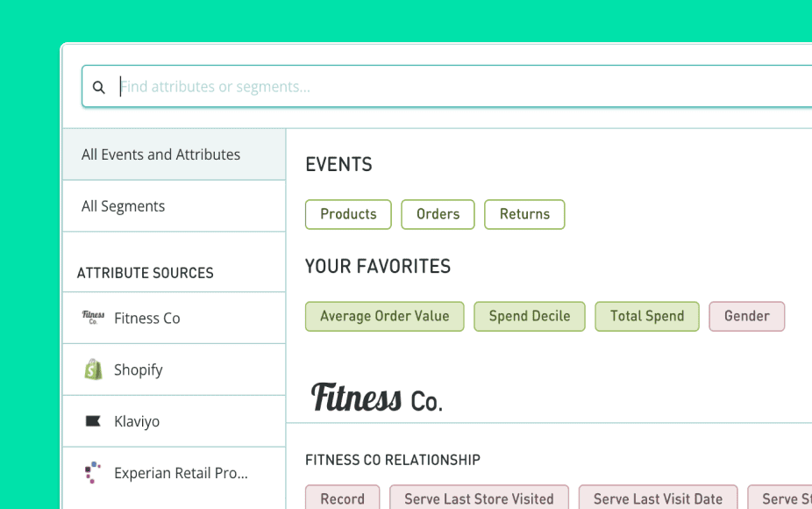Select the Returns event chip

pyautogui.click(x=524, y=214)
